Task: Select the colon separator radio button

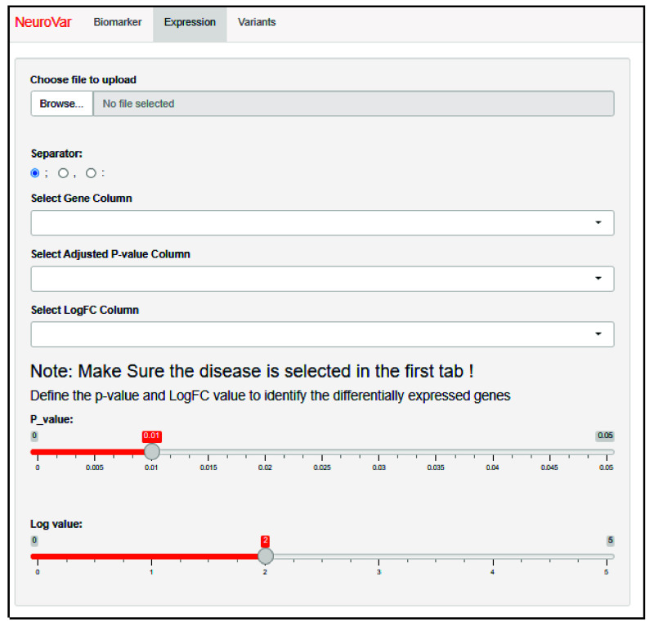Action: 91,173
